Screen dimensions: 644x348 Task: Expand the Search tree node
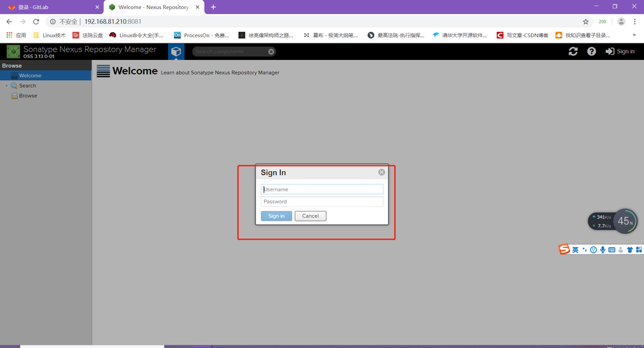coord(6,86)
